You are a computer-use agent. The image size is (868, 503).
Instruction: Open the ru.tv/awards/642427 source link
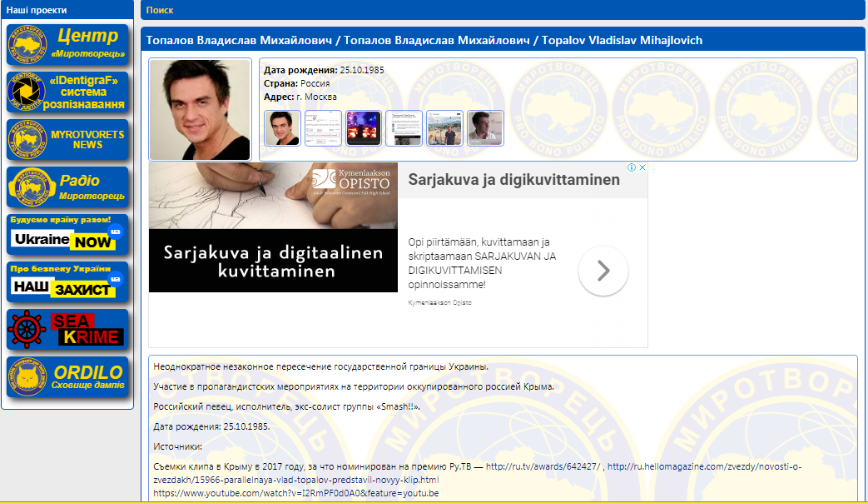[543, 466]
